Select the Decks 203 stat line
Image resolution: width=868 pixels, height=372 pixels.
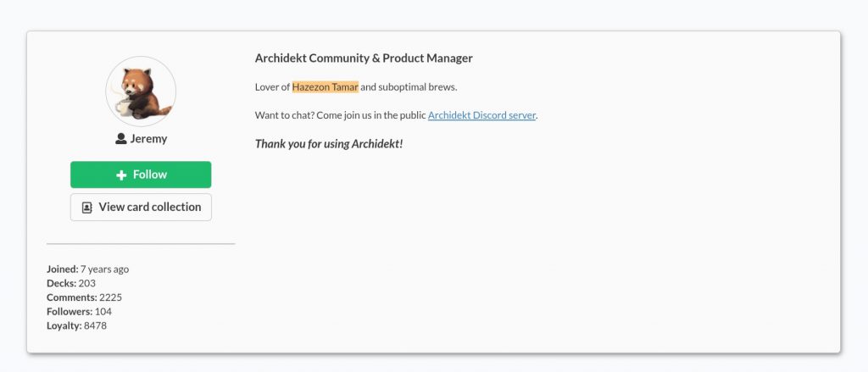72,283
